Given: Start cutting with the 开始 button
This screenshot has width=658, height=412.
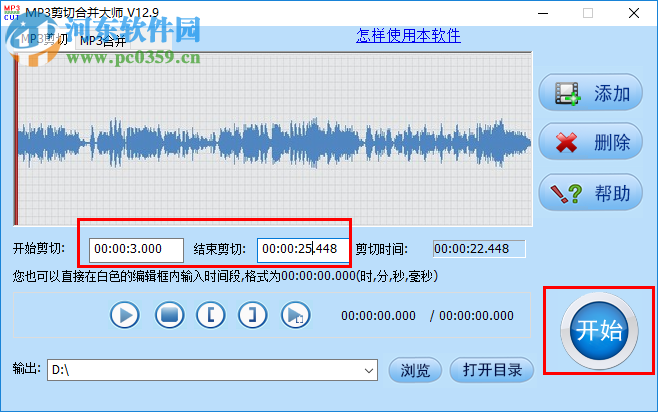Looking at the screenshot, I should tap(599, 331).
